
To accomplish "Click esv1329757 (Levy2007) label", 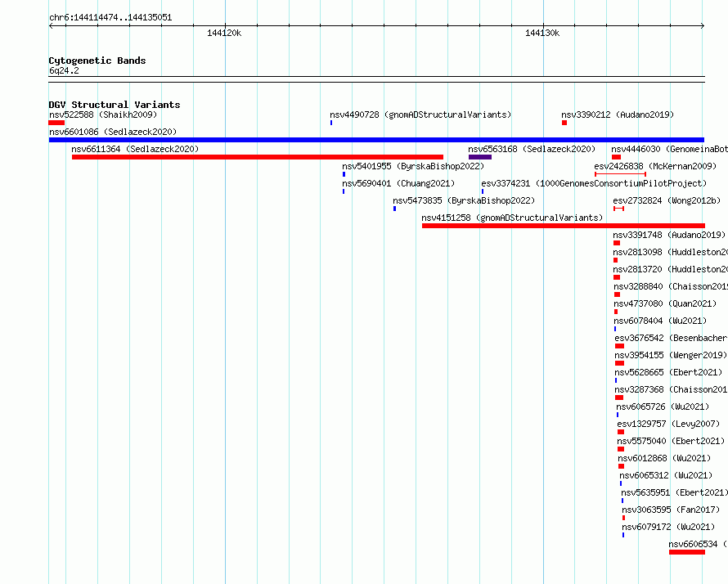I will pos(668,424).
